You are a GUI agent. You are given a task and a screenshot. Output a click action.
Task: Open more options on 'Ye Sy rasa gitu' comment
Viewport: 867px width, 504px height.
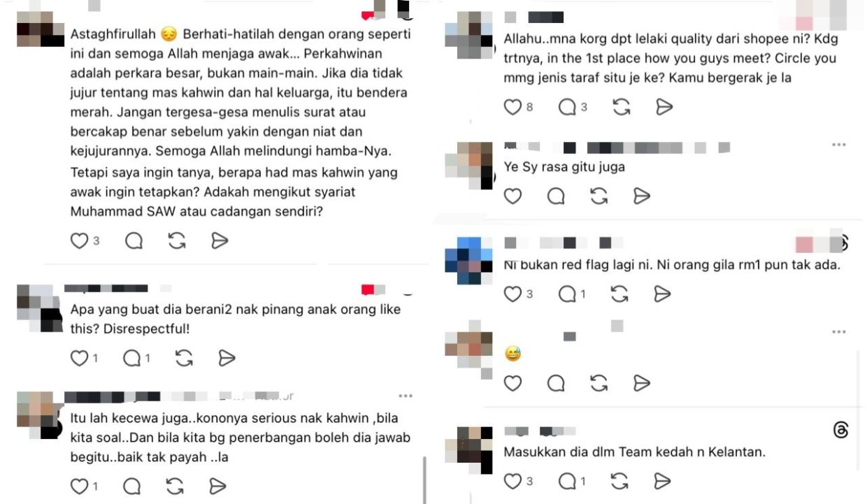point(839,145)
